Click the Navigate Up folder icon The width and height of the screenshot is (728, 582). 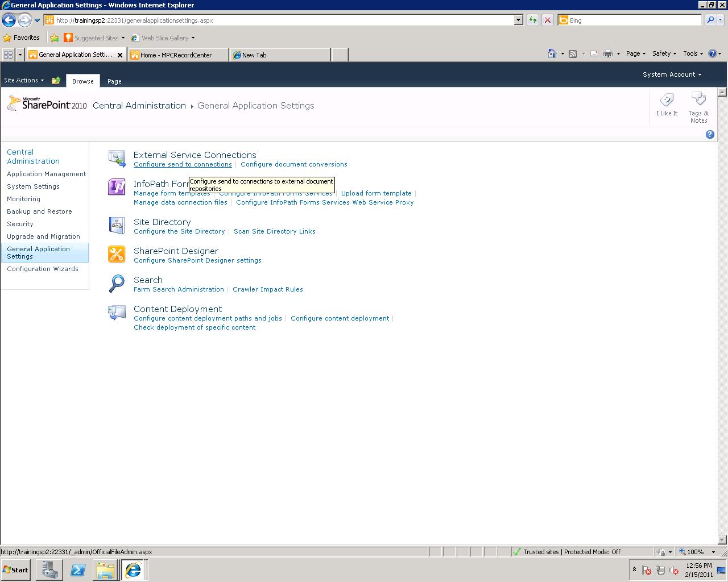click(x=56, y=81)
